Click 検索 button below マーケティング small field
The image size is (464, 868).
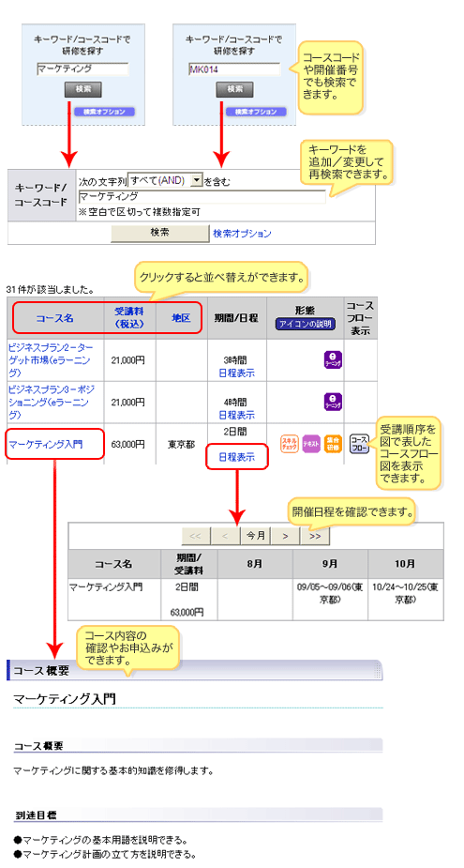pos(82,89)
